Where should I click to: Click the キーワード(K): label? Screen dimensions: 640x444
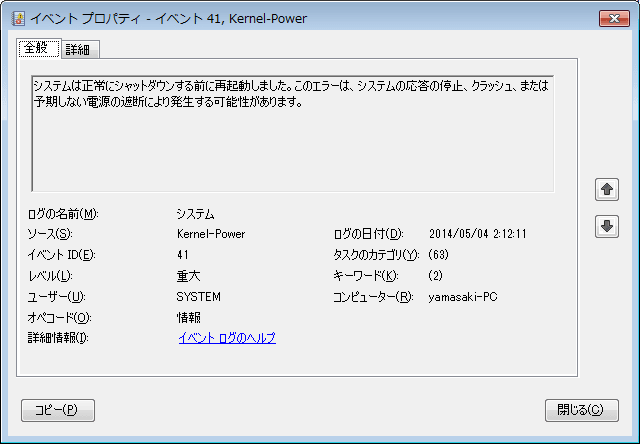[x=366, y=276]
